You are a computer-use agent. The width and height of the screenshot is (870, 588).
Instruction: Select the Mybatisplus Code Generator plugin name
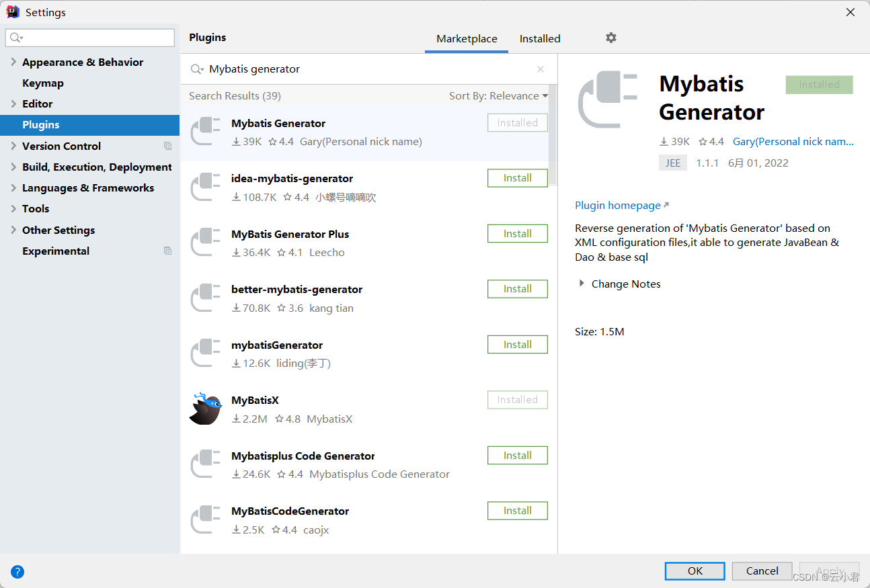(x=303, y=456)
